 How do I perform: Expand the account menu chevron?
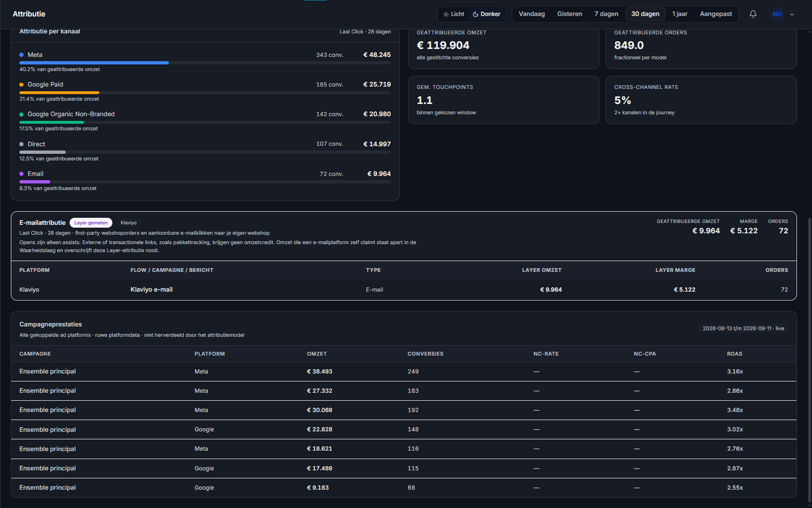click(792, 14)
